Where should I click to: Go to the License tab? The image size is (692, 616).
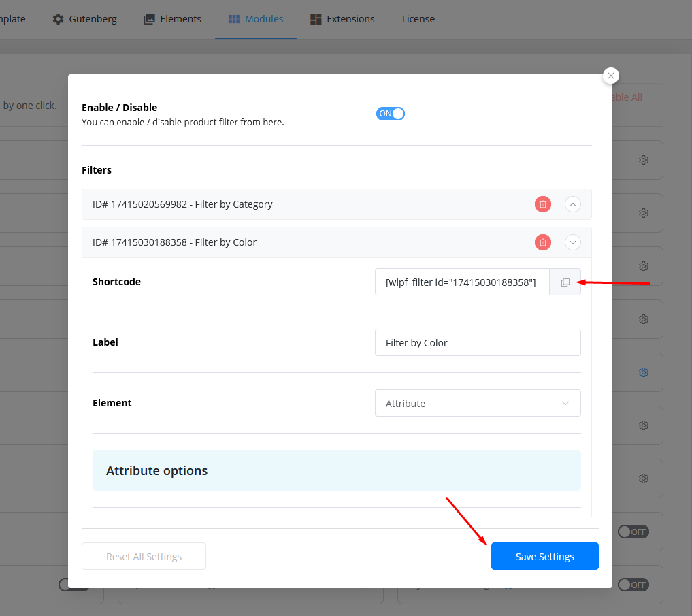pos(418,19)
